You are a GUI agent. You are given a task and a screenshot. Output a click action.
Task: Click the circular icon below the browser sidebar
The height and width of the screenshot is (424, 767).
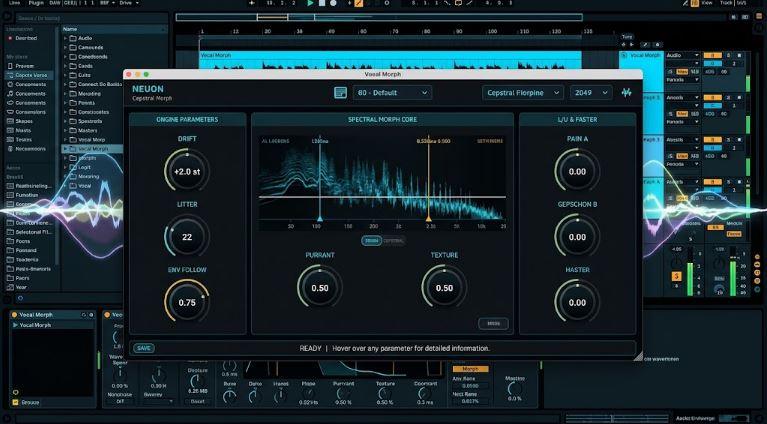pyautogui.click(x=20, y=298)
